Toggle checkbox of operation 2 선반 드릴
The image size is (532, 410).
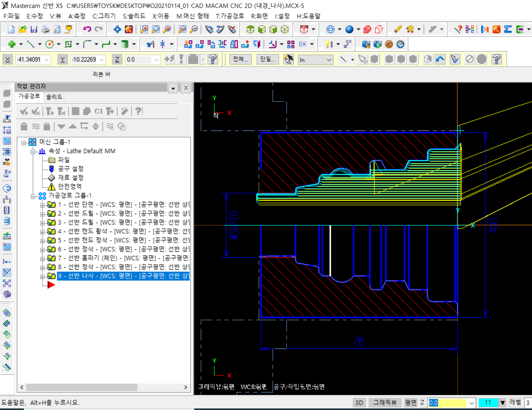[52, 213]
